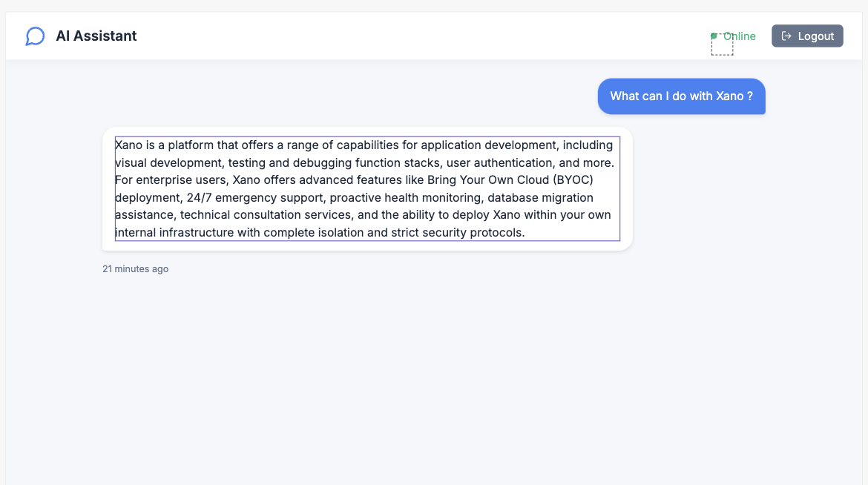This screenshot has height=485, width=868.
Task: Select the "What can I do with Xano ?" bubble
Action: [681, 96]
